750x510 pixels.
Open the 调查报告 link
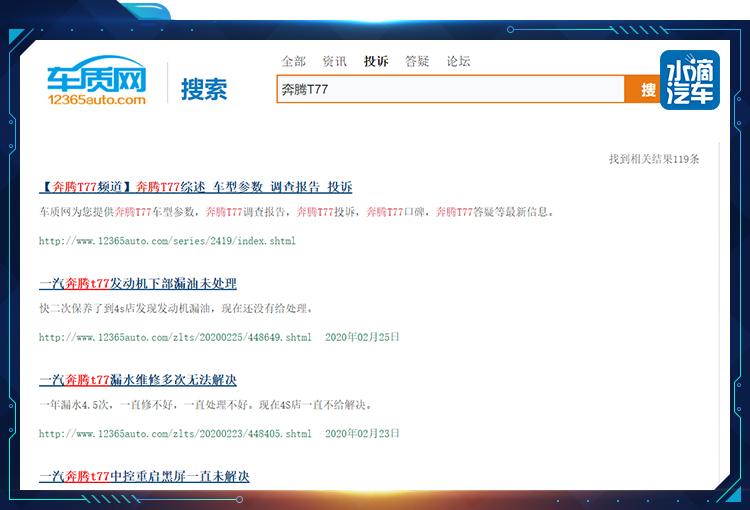295,187
